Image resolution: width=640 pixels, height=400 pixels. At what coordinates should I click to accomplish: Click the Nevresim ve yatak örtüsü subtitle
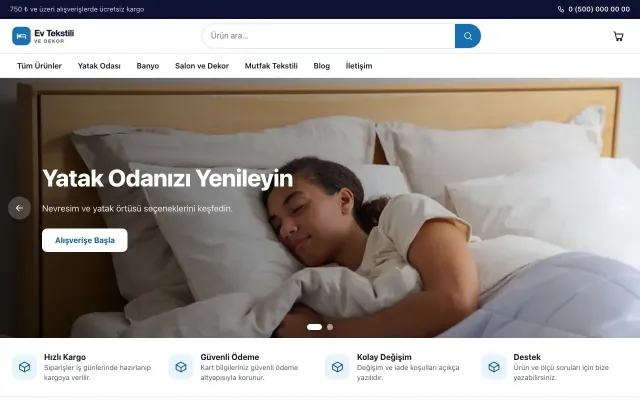[137, 209]
